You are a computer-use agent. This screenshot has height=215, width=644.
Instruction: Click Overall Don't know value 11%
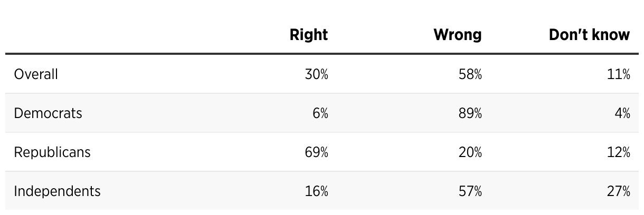coord(619,74)
